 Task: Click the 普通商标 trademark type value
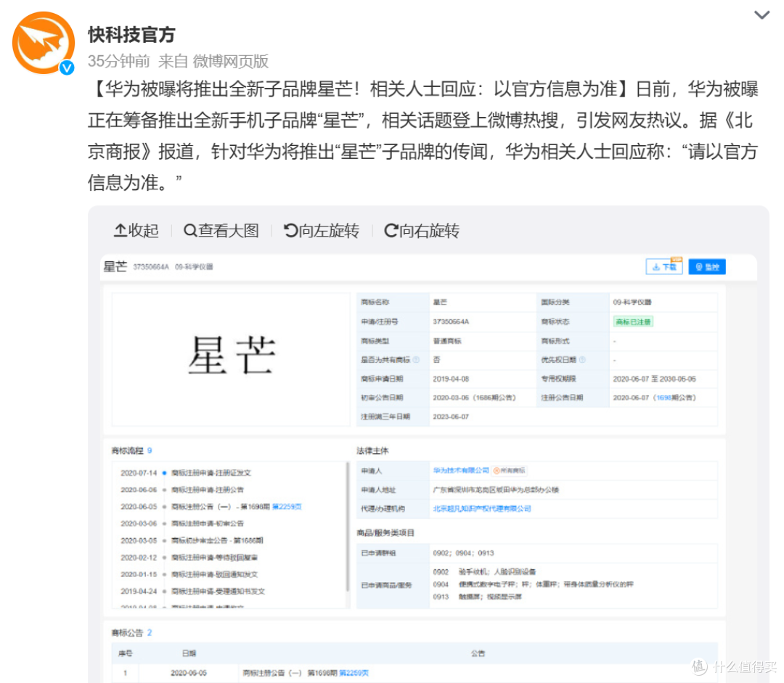click(447, 341)
